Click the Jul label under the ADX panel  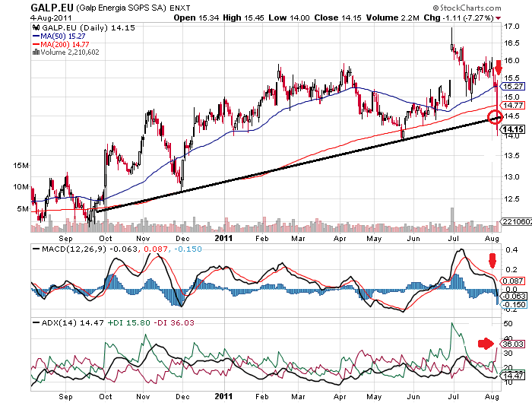point(454,397)
